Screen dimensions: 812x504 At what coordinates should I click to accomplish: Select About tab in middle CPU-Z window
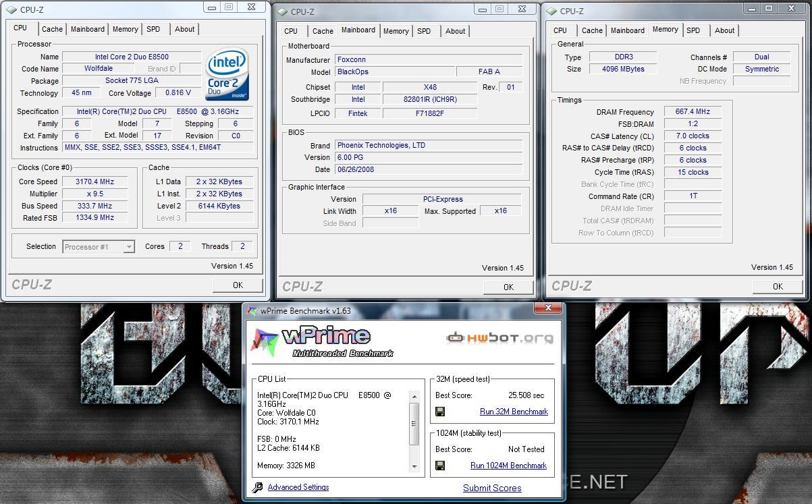[456, 31]
